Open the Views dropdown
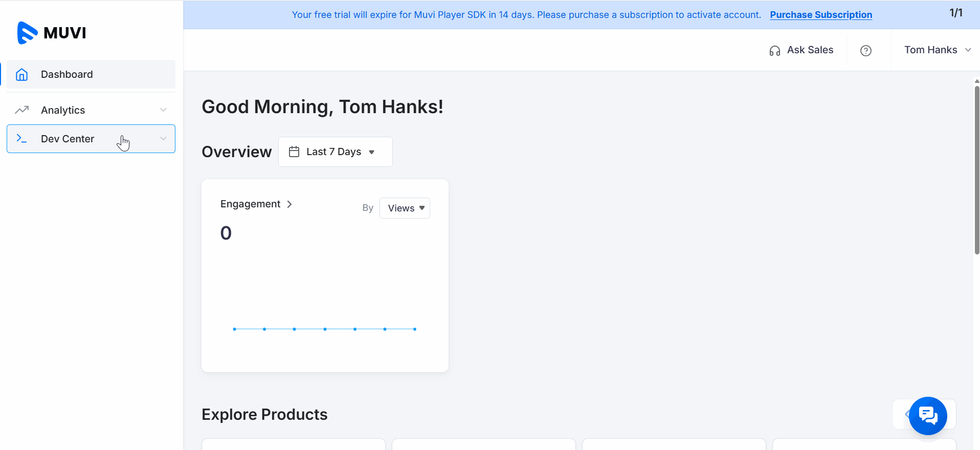Viewport: 980px width, 450px height. point(405,208)
